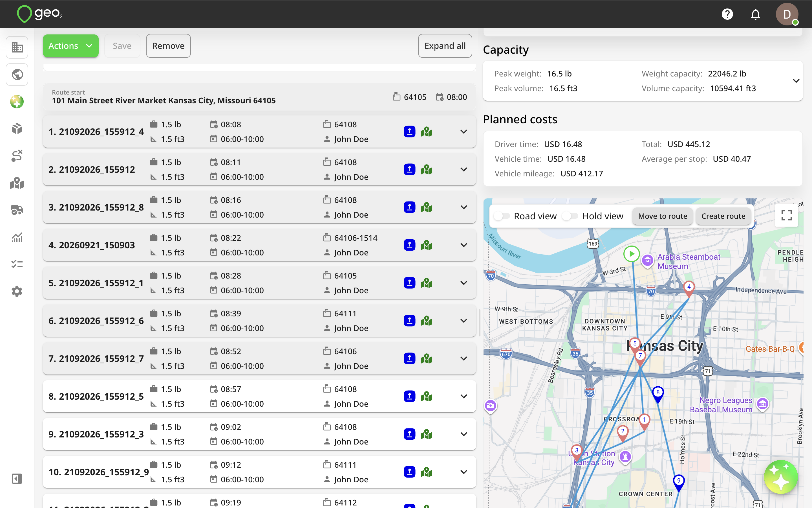The height and width of the screenshot is (508, 812).
Task: Open the Actions dropdown
Action: click(x=70, y=46)
